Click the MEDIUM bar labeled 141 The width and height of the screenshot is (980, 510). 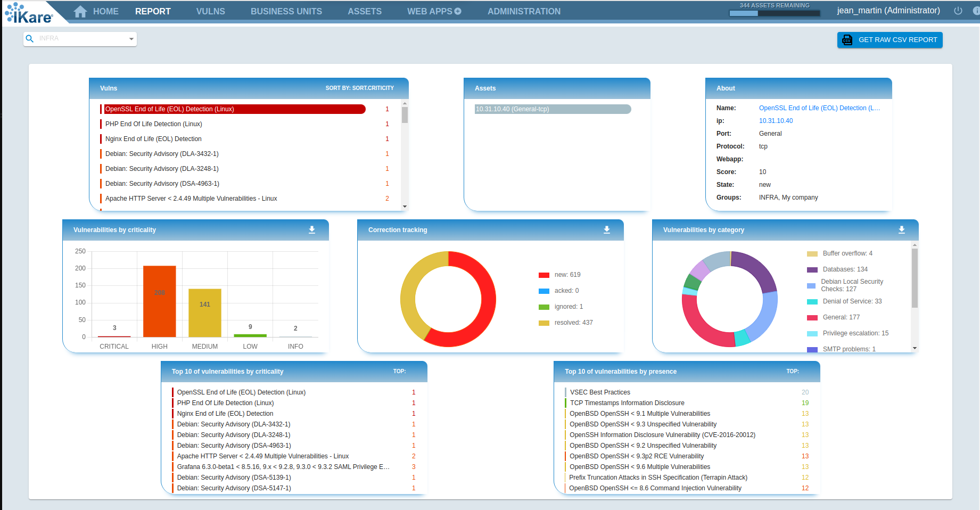pos(205,313)
